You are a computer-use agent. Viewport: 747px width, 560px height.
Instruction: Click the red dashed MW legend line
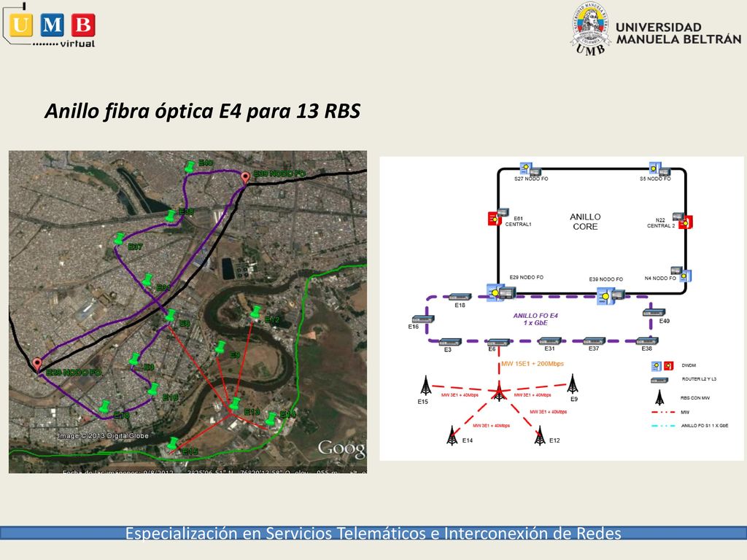pyautogui.click(x=663, y=413)
